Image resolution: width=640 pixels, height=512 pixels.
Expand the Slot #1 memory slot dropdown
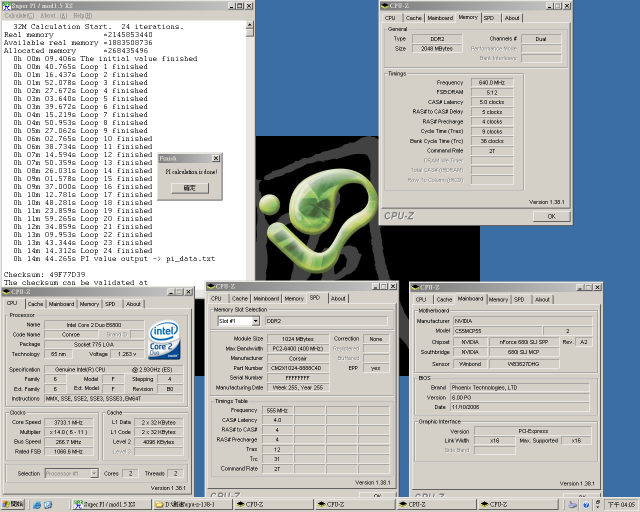pos(256,321)
